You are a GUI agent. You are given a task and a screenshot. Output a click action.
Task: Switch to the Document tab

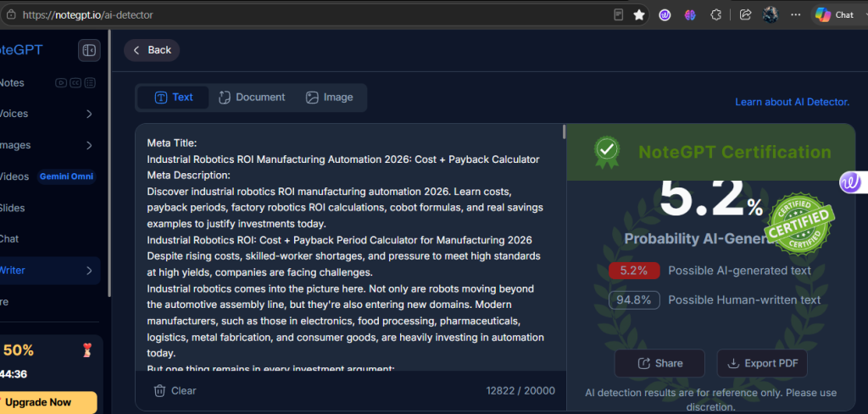(x=252, y=98)
